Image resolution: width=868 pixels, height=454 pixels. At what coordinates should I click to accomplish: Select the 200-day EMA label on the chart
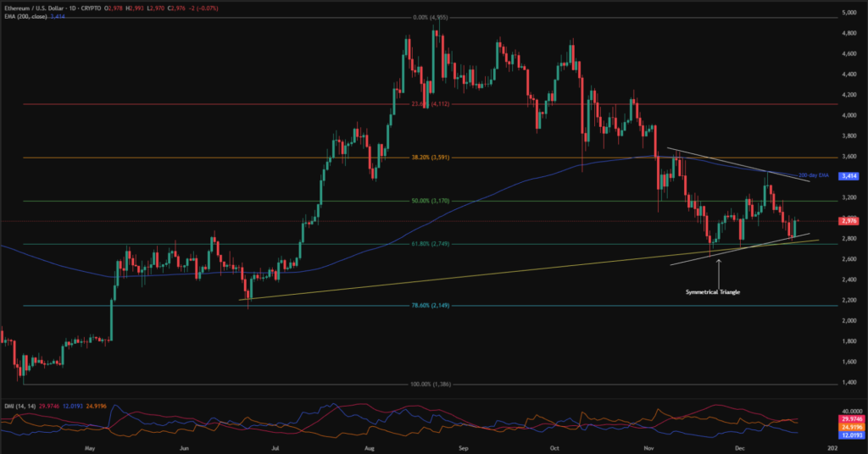click(813, 175)
